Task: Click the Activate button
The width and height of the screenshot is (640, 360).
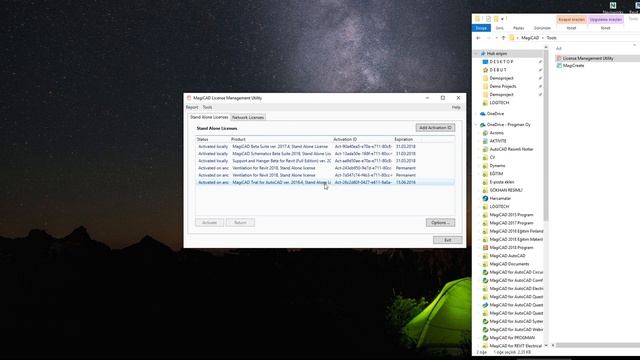Action: 209,222
